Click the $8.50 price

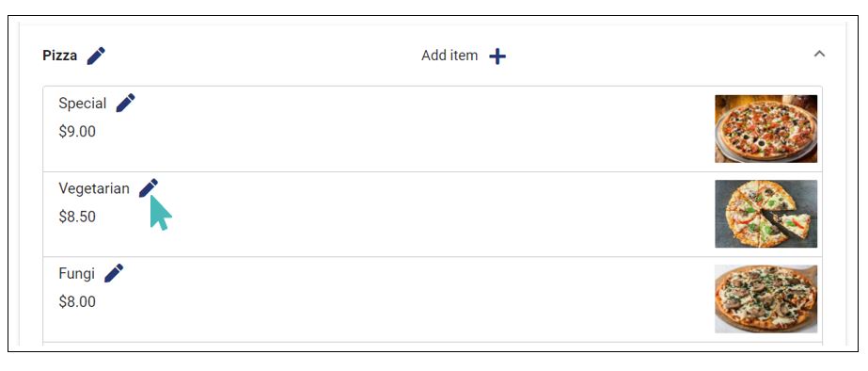tap(77, 217)
